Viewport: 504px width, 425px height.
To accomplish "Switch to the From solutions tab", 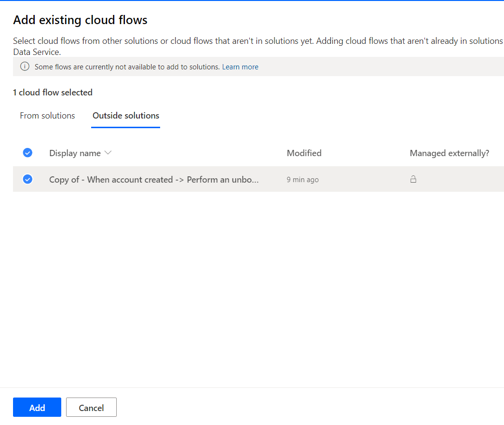I will [x=47, y=116].
